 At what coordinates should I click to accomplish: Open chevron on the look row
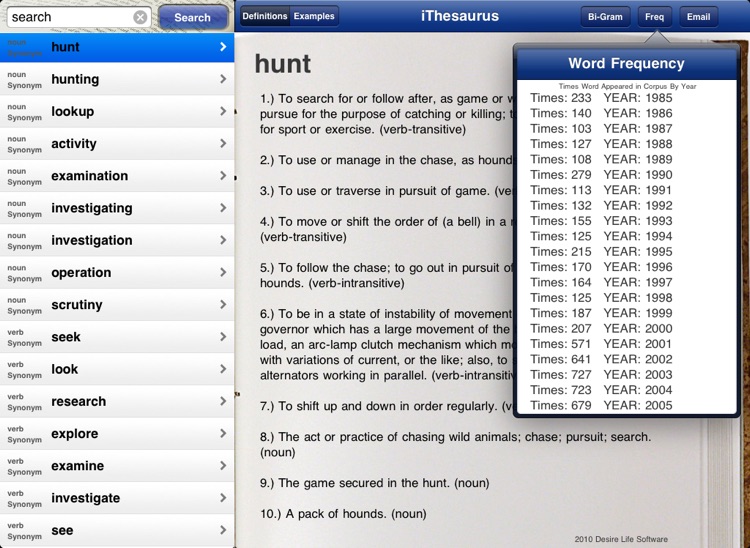pos(223,369)
